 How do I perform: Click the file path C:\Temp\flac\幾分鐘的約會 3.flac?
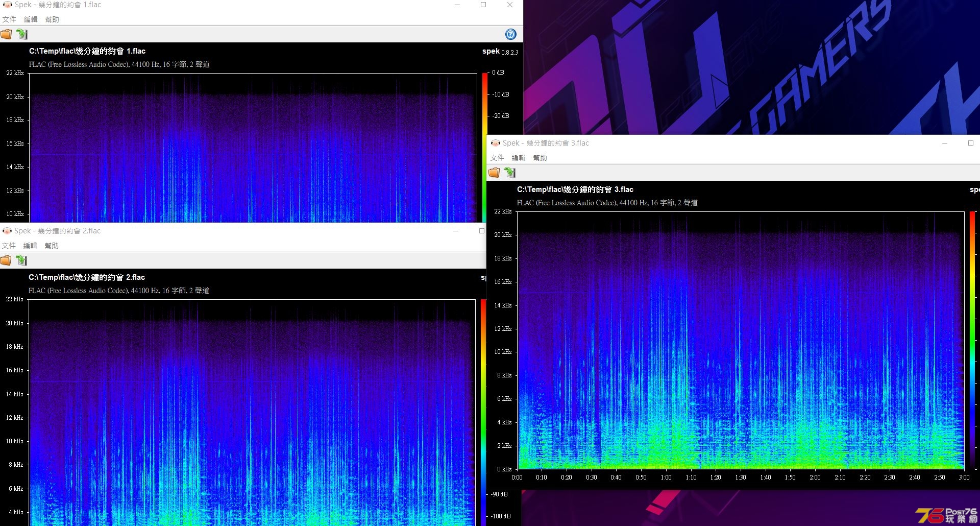[x=575, y=189]
